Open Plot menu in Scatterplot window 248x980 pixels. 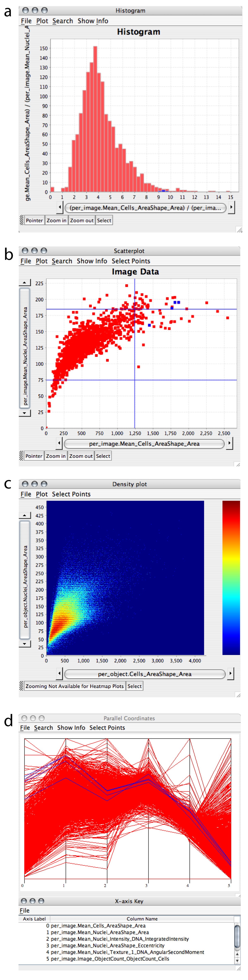pyautogui.click(x=42, y=261)
